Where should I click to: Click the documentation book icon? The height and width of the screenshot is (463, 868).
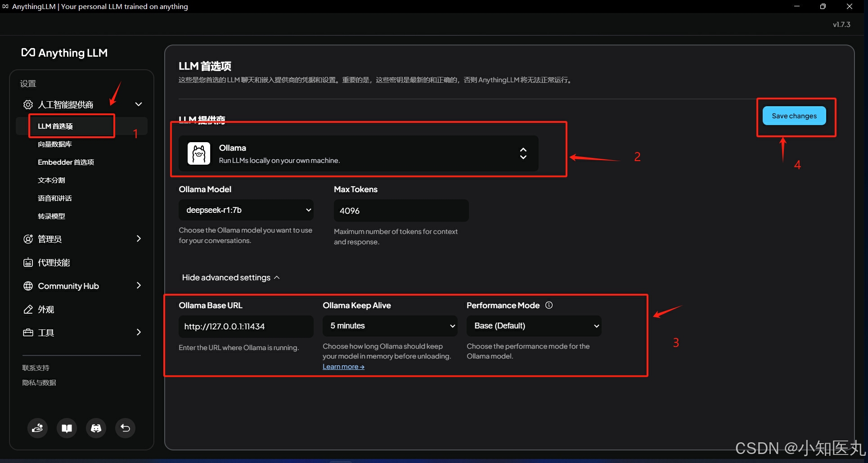pyautogui.click(x=67, y=428)
